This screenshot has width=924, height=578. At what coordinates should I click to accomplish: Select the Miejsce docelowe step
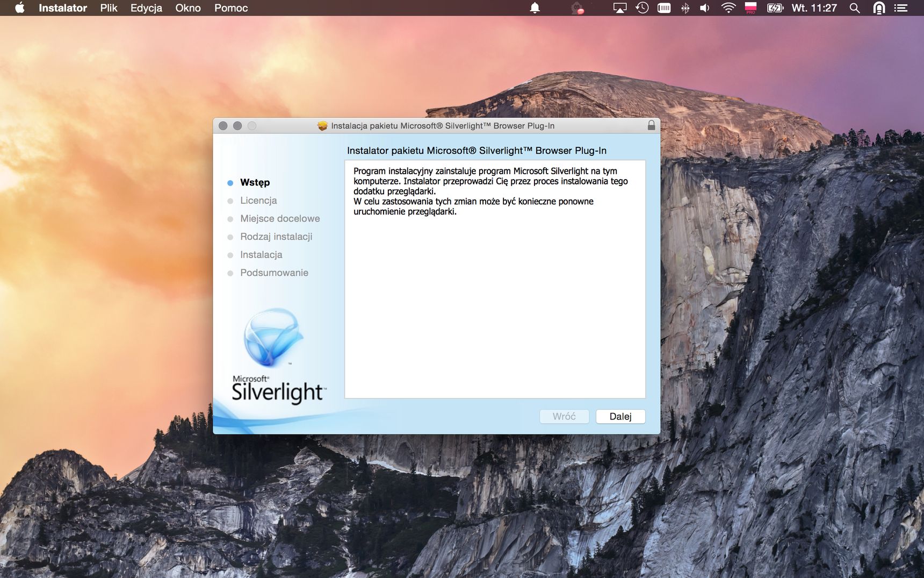click(x=280, y=219)
